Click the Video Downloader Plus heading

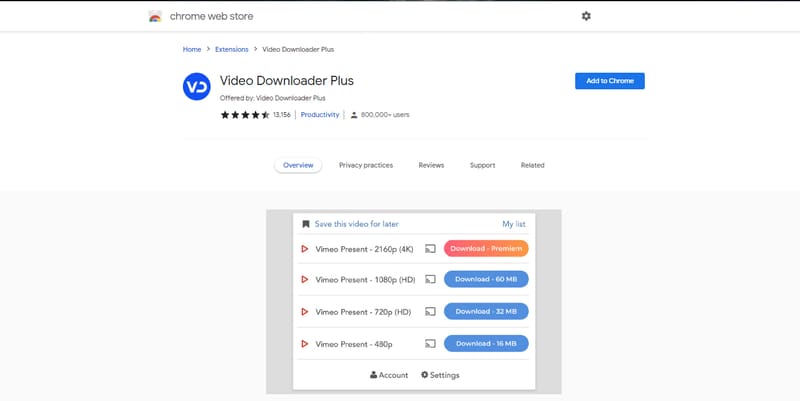point(287,81)
